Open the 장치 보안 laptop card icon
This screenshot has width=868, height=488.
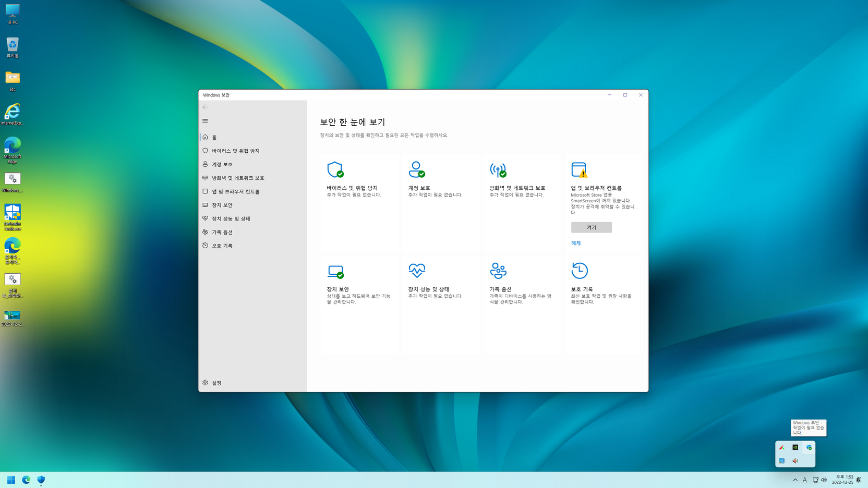335,271
